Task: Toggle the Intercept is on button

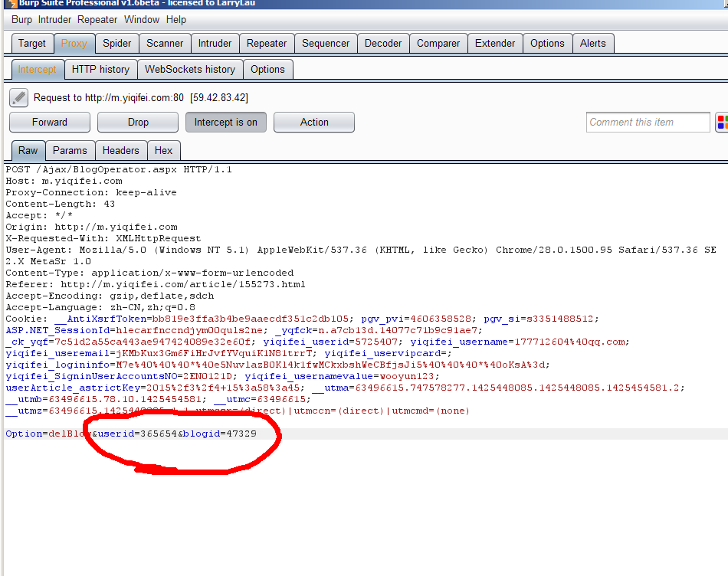Action: point(225,122)
